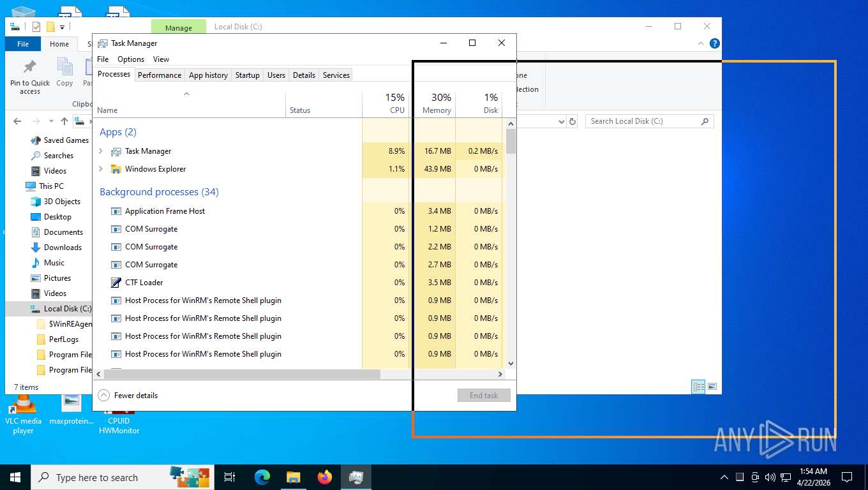Open the View menu in Task Manager
868x490 pixels.
161,59
